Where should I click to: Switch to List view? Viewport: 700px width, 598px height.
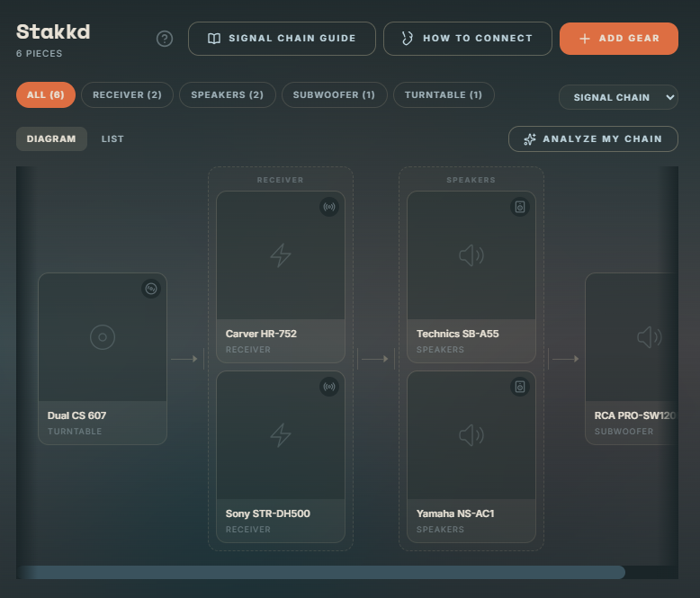[x=112, y=138]
